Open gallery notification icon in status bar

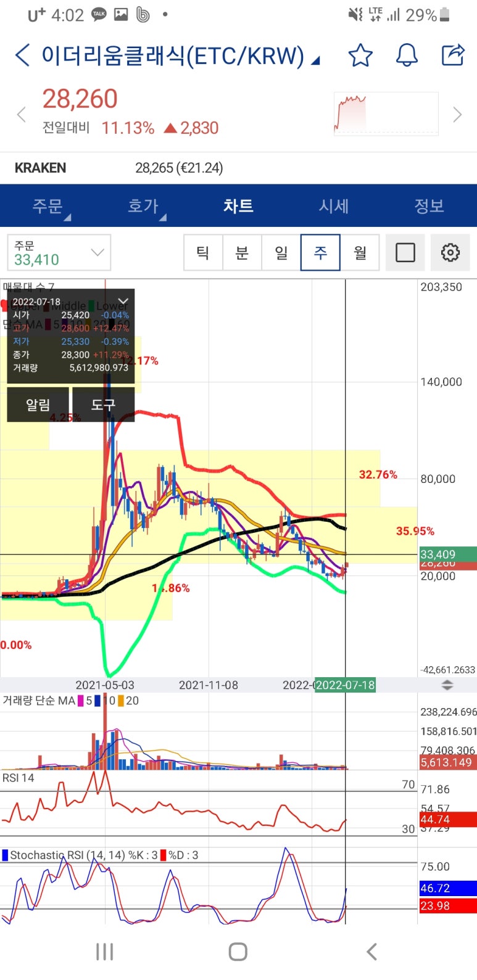coord(121,15)
